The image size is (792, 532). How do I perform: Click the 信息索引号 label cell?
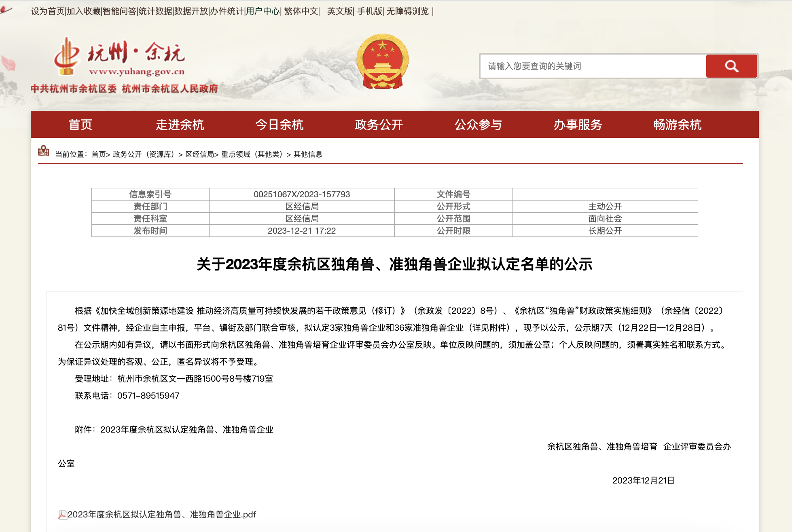tap(150, 194)
